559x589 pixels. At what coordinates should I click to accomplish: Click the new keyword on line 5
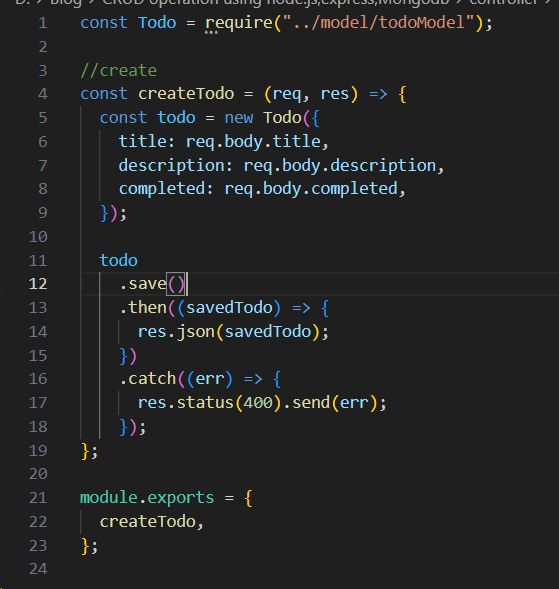239,118
